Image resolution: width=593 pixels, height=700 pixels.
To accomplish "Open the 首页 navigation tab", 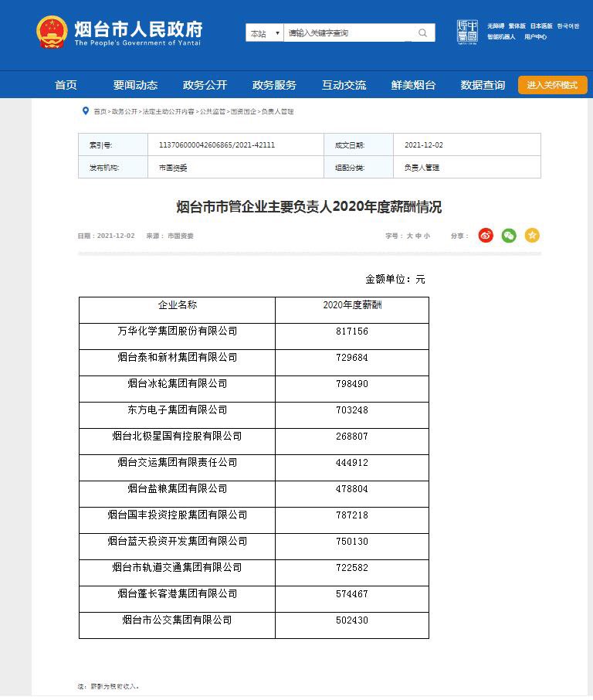I will coord(66,85).
